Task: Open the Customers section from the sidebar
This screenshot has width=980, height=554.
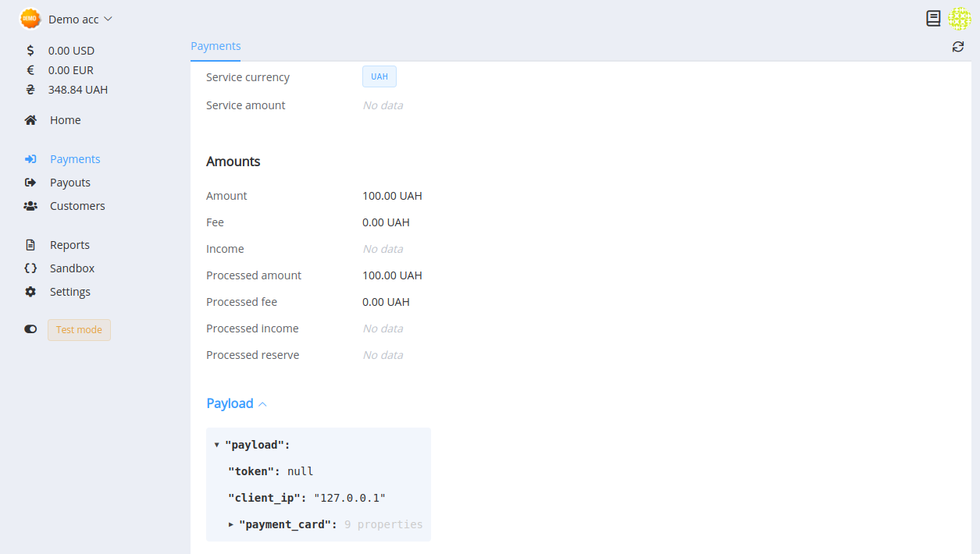Action: coord(76,205)
